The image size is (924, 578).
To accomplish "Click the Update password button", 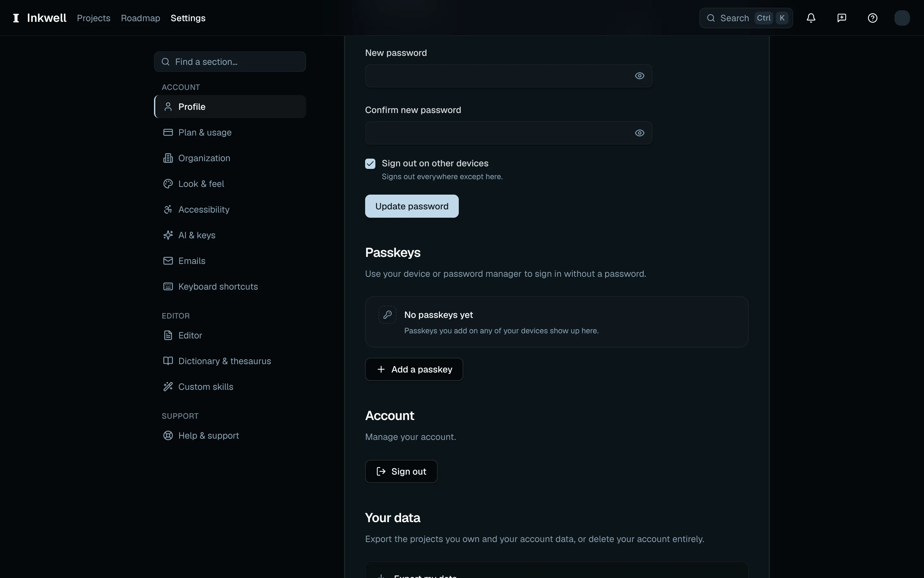I will (412, 206).
